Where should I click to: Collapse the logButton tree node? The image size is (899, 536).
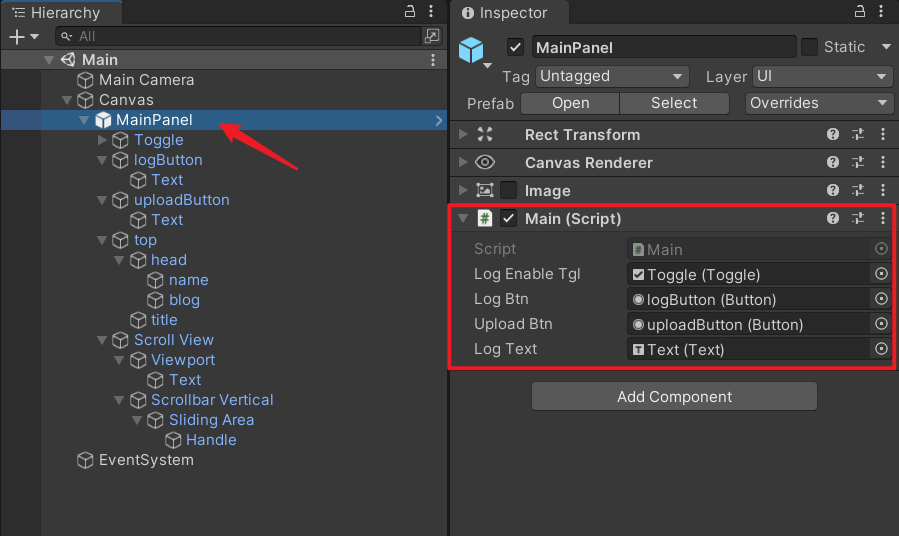pyautogui.click(x=102, y=160)
